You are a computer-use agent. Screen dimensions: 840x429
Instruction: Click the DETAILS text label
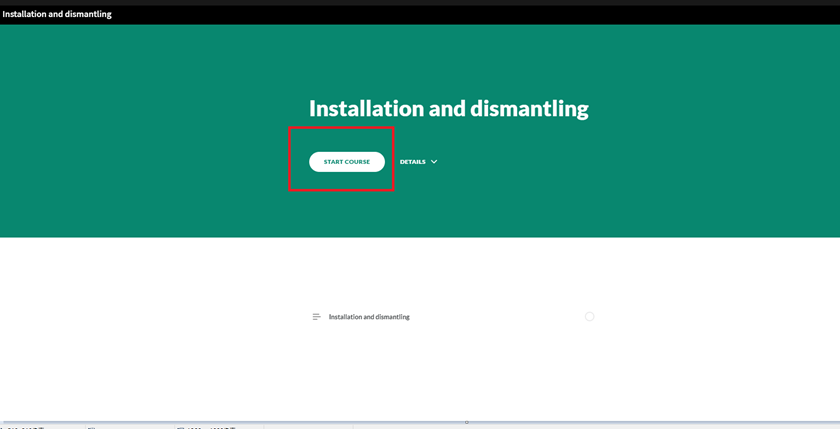(412, 162)
